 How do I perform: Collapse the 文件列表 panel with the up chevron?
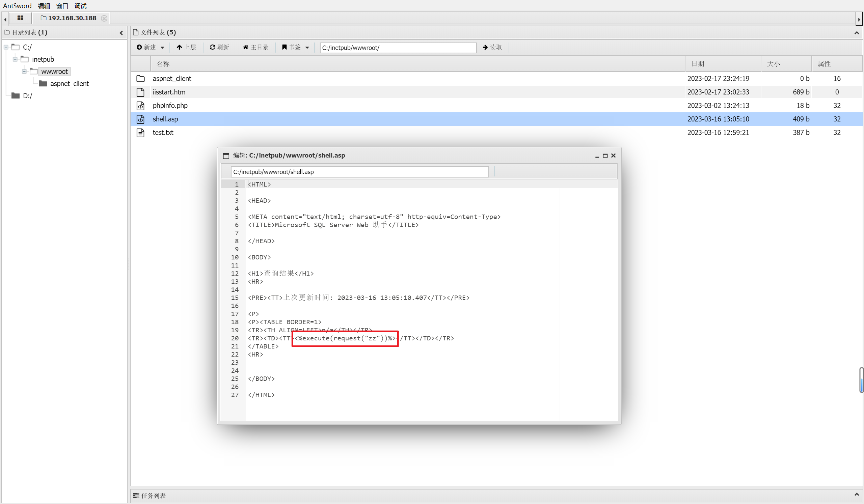click(x=857, y=33)
